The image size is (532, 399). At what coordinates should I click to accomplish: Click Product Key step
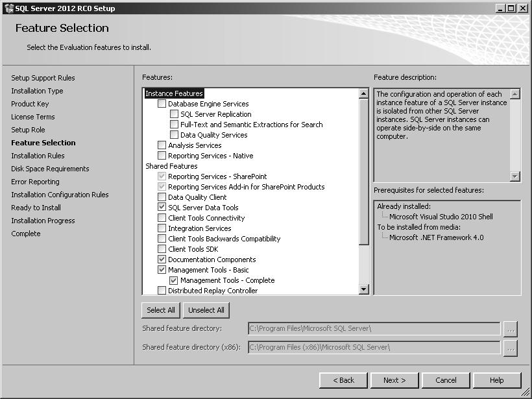30,104
